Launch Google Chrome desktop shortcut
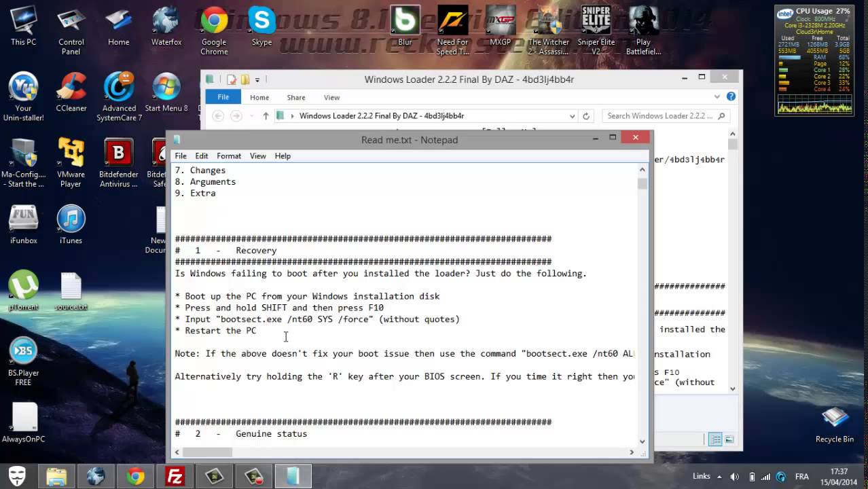 click(214, 31)
